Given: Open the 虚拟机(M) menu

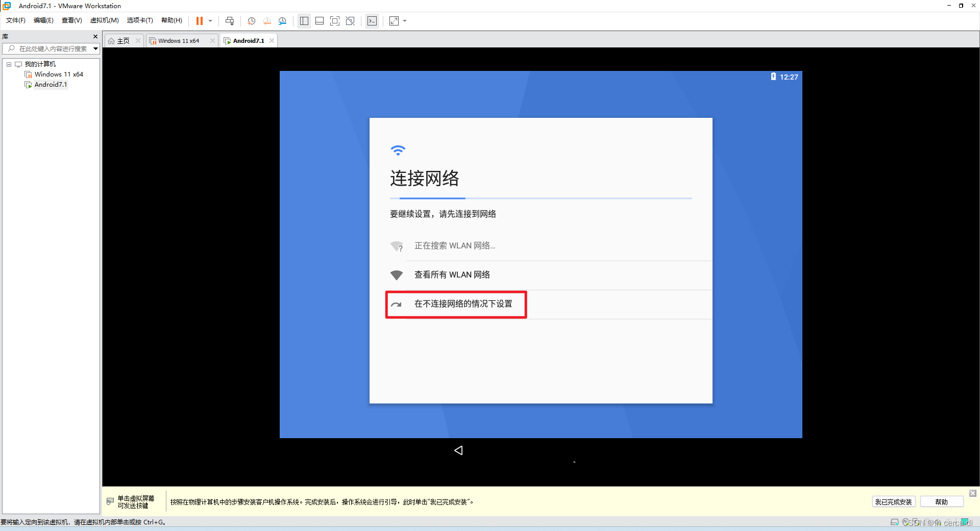Looking at the screenshot, I should (104, 20).
